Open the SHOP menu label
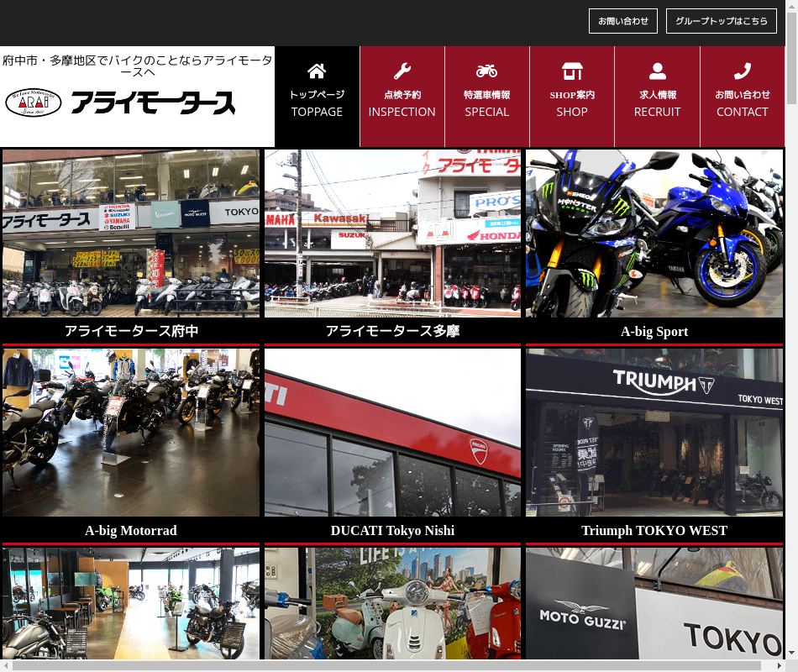Screen dimensions: 798x672 click(x=572, y=112)
